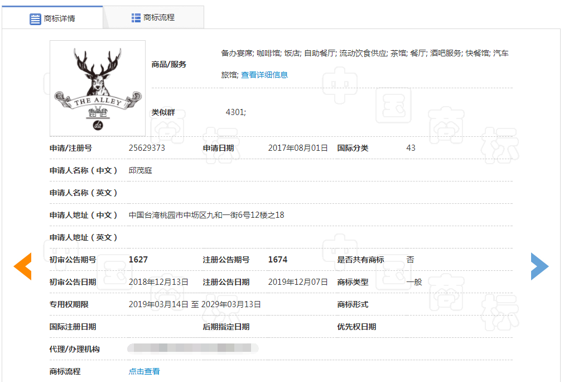Screen dimensions: 588x382
Task: Click the blurred 代理/办理机构 name
Action: click(x=192, y=348)
